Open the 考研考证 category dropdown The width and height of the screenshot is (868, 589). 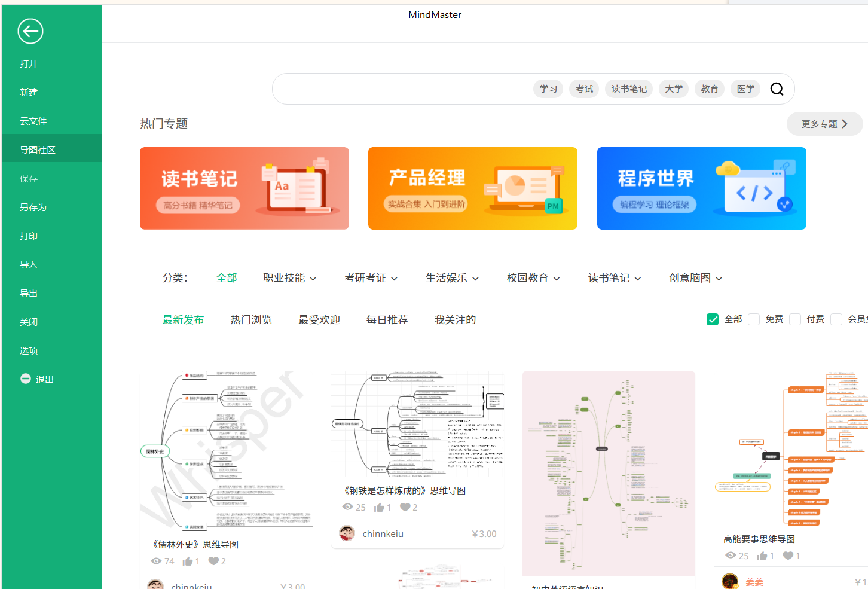371,277
